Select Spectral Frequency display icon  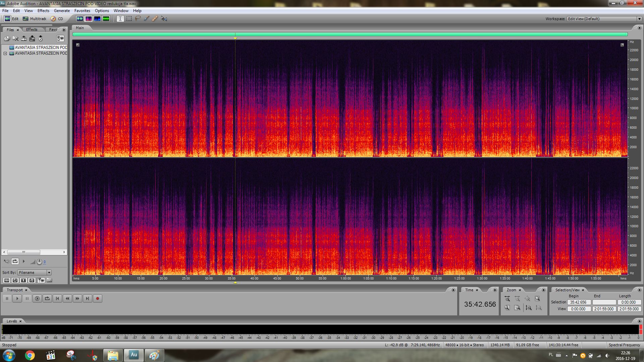(x=88, y=19)
